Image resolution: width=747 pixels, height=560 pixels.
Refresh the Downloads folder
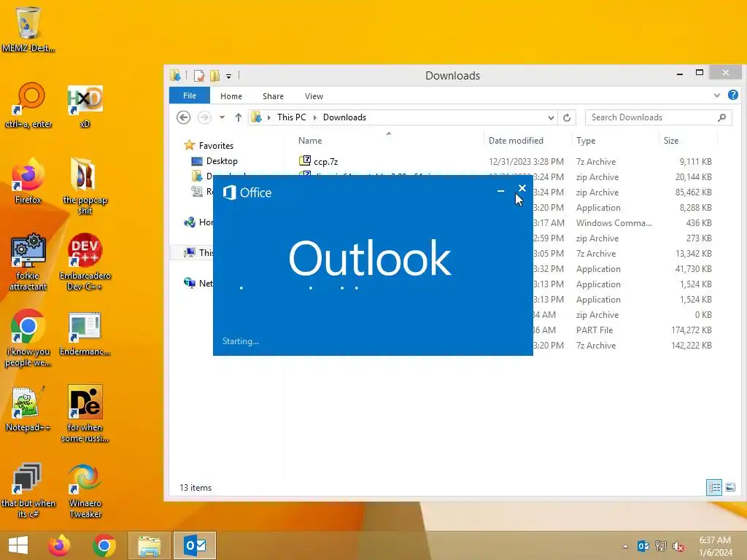[567, 117]
